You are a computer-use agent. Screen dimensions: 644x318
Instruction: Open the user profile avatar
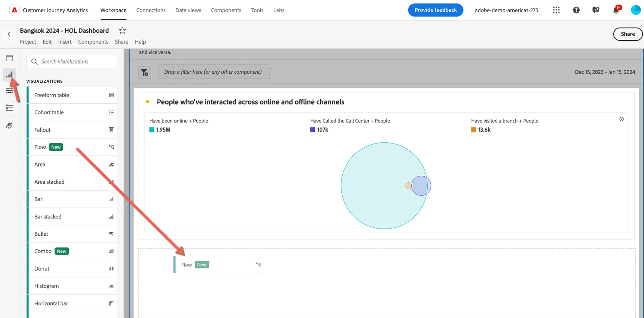pos(636,10)
